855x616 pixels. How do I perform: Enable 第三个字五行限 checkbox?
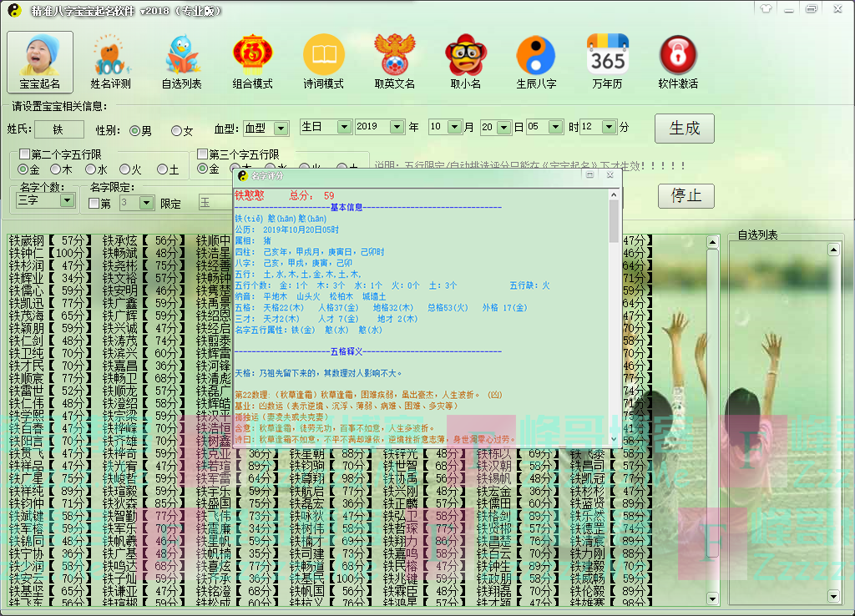(x=202, y=154)
